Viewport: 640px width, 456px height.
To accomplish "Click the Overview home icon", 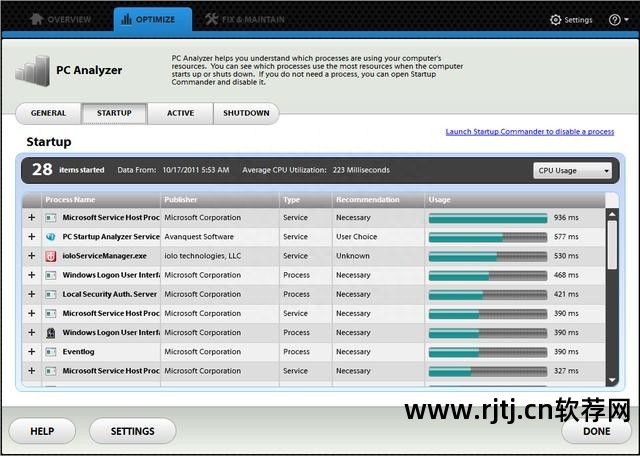I will click(x=36, y=19).
